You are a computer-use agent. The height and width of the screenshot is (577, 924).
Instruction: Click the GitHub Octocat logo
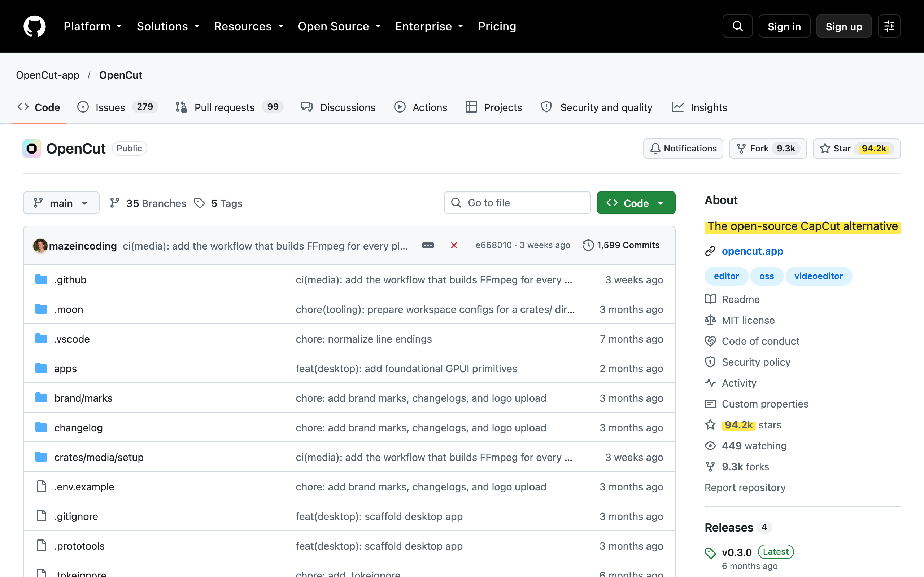[x=34, y=26]
